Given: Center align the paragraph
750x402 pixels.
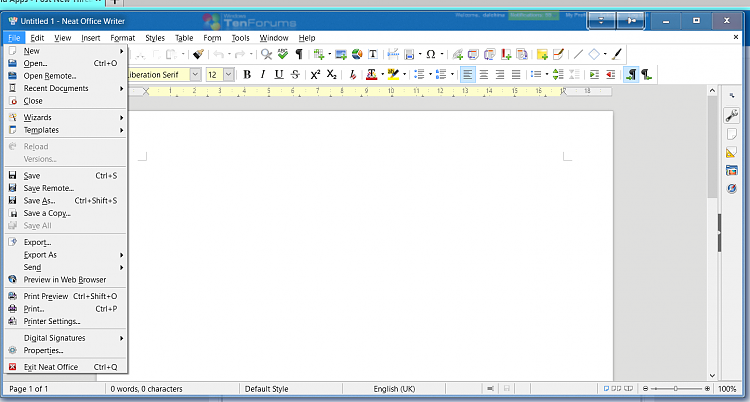Looking at the screenshot, I should point(484,75).
